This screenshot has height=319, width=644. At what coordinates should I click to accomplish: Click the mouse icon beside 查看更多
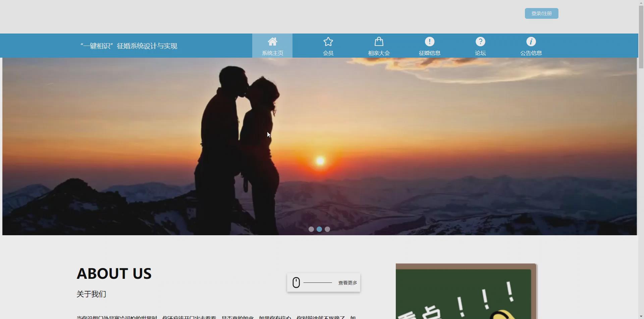click(296, 282)
